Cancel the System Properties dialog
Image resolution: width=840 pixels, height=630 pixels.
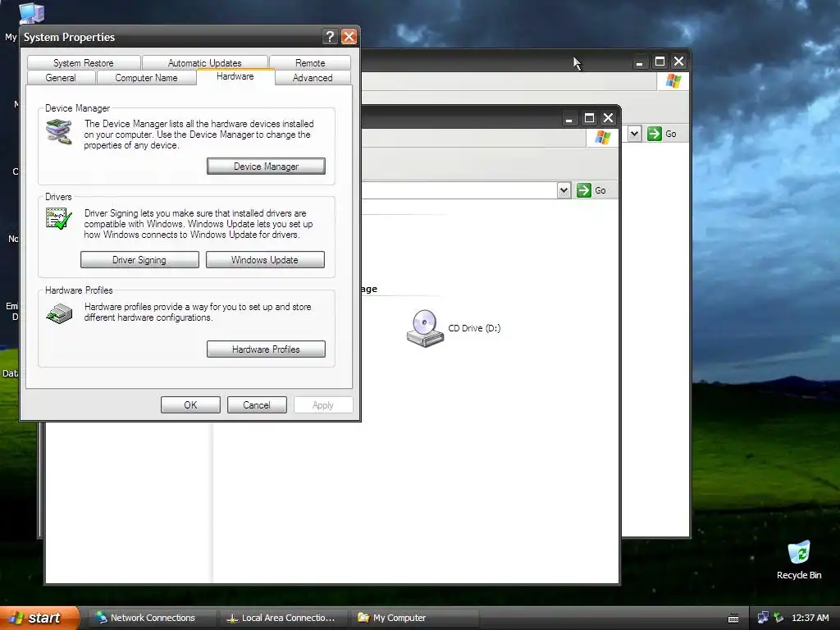point(257,405)
